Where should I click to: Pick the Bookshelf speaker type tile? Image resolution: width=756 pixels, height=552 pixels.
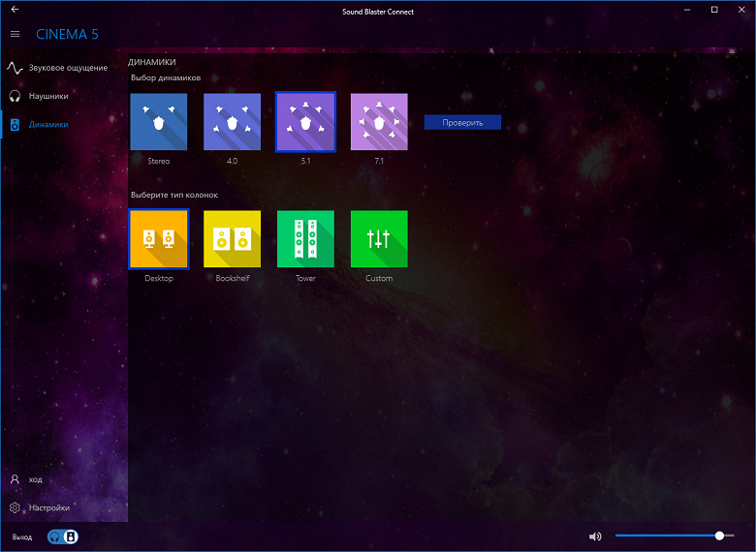click(232, 239)
